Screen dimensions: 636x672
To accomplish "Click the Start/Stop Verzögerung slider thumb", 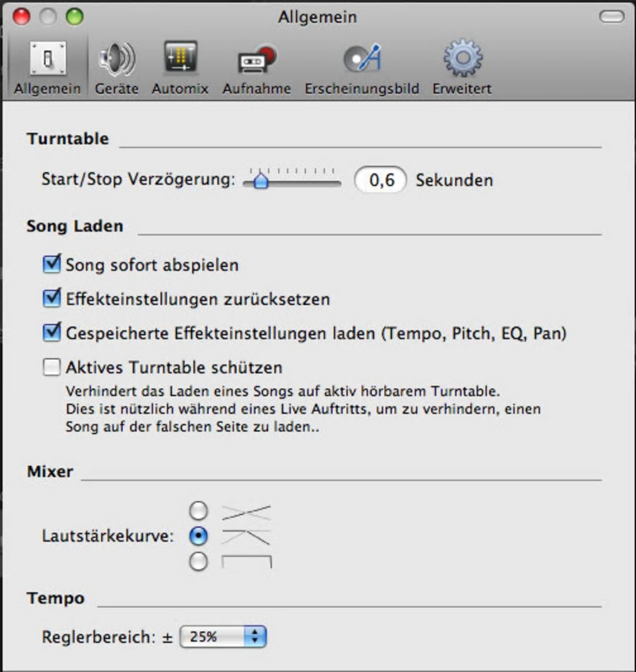I will pyautogui.click(x=261, y=180).
